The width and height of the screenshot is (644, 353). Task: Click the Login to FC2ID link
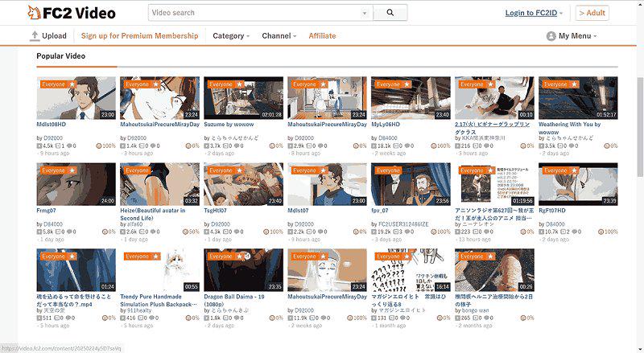tap(531, 13)
